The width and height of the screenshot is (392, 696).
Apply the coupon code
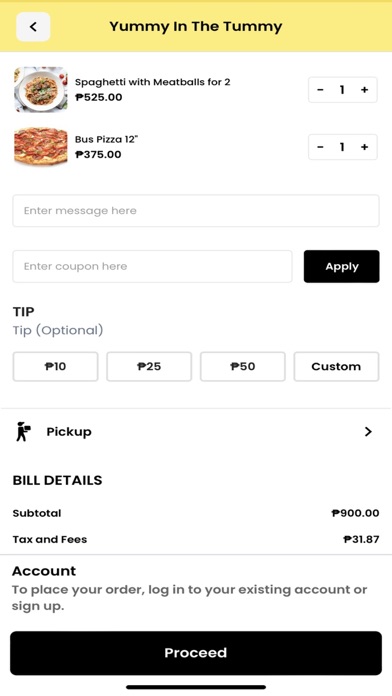(342, 266)
